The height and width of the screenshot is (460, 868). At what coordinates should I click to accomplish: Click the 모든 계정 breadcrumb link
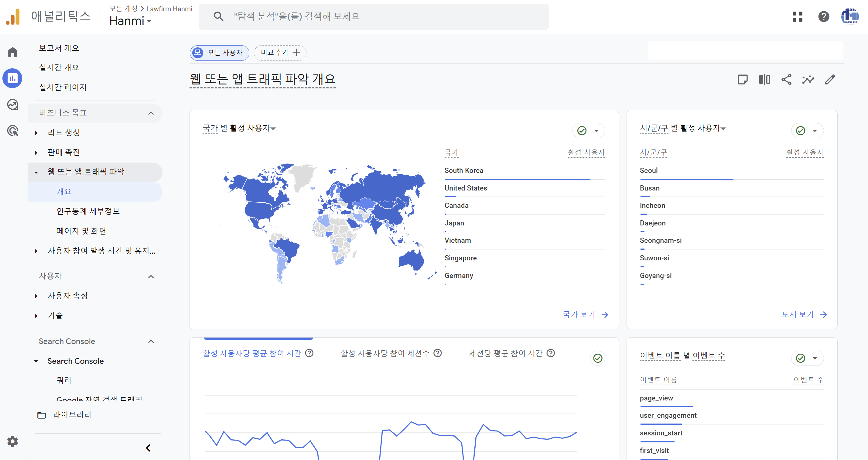pyautogui.click(x=123, y=9)
